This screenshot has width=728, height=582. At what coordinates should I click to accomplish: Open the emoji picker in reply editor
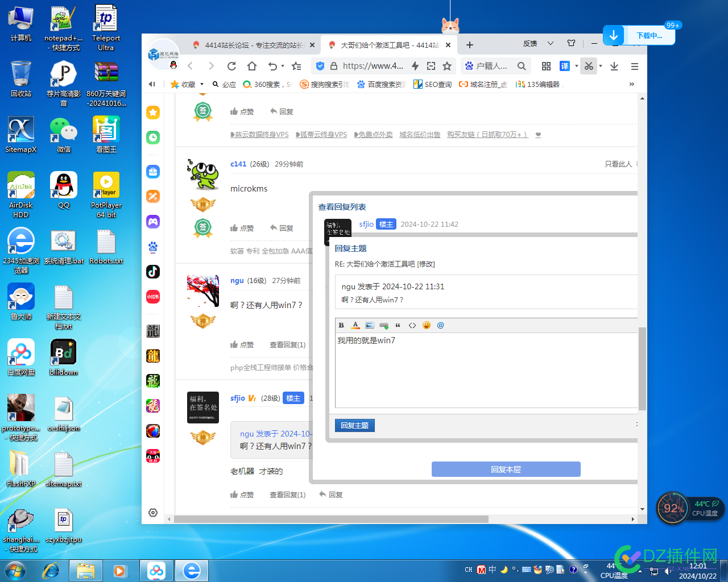pos(427,325)
